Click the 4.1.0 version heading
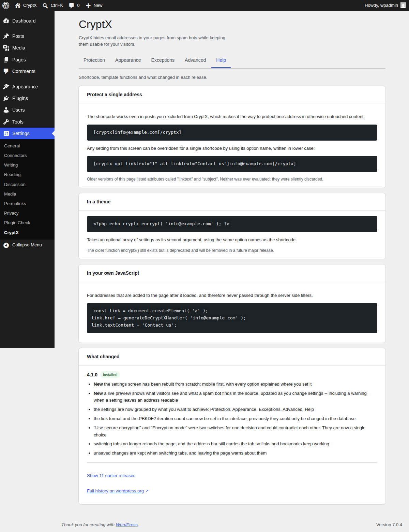Screen dimensions: 409x532 pos(92,375)
